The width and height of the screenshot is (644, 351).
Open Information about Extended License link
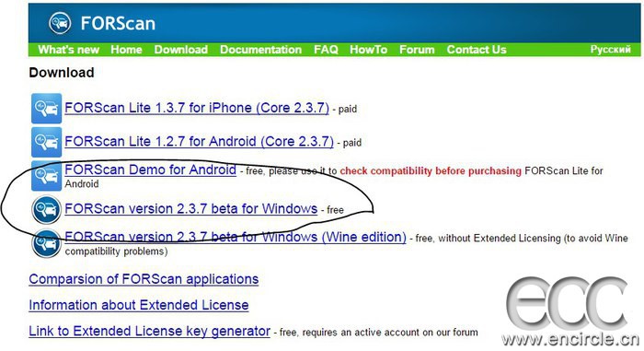click(139, 305)
